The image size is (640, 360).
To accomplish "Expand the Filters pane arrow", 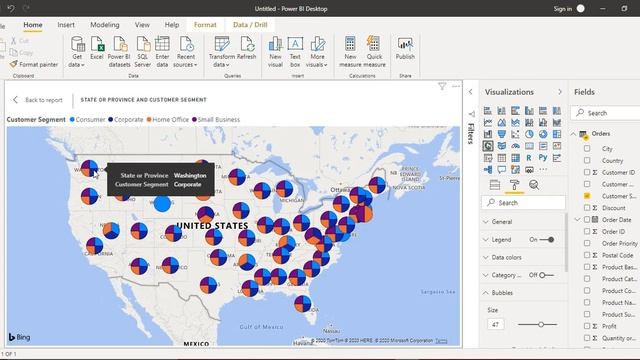I will 471,92.
